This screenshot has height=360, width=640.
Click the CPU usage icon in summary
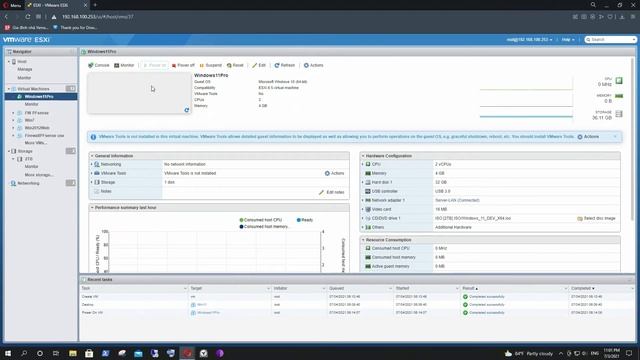[x=619, y=81]
